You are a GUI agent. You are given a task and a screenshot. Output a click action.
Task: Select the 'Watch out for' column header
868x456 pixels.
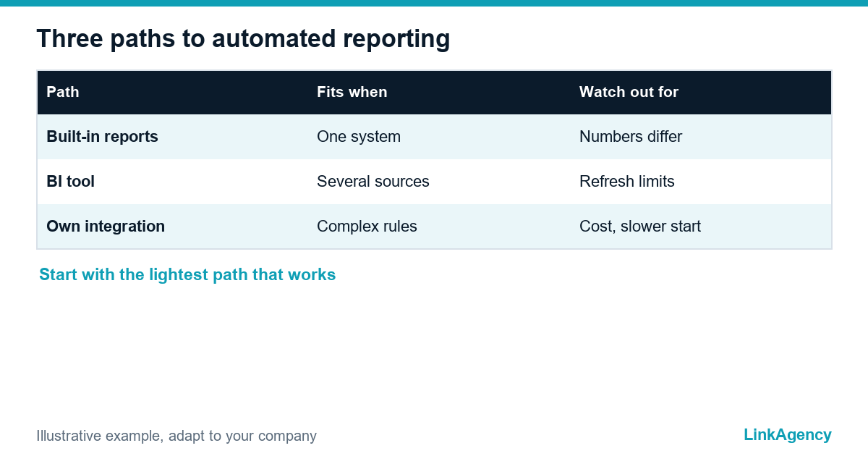coord(629,92)
